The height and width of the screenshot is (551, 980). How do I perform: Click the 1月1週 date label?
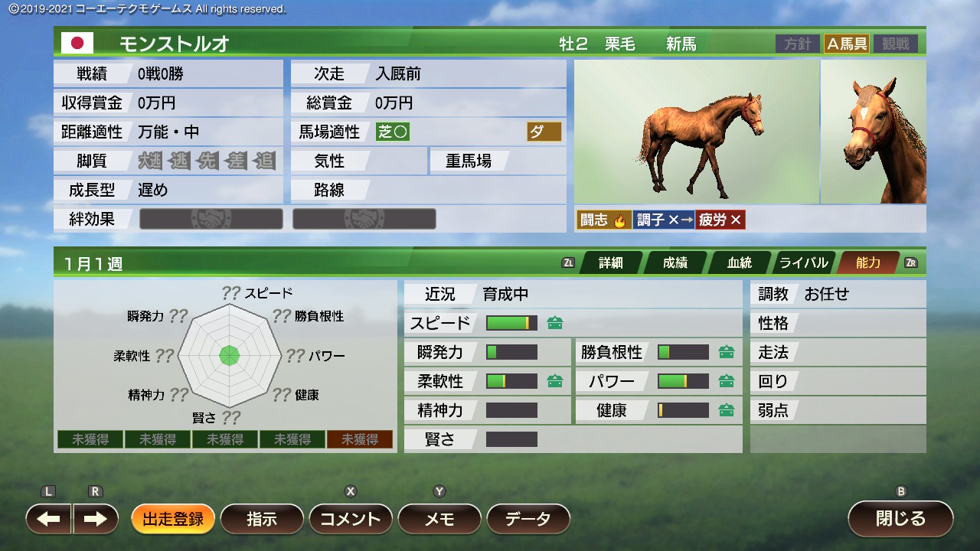93,264
